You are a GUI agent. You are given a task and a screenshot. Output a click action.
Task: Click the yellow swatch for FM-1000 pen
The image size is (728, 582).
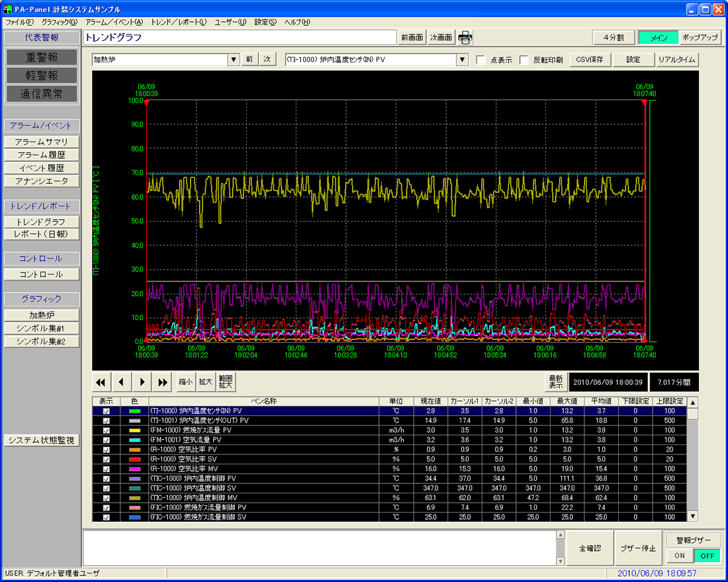pyautogui.click(x=135, y=430)
